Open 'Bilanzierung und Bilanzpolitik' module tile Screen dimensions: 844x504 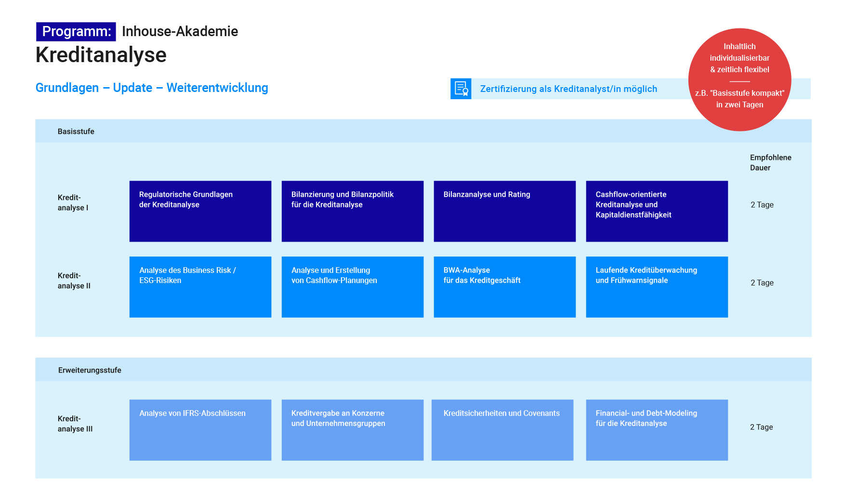352,211
